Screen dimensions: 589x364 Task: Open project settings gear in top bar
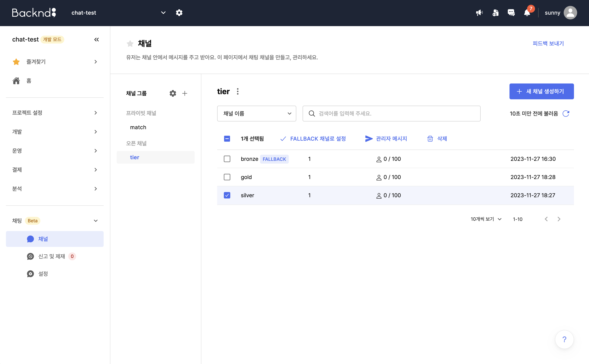pyautogui.click(x=179, y=12)
